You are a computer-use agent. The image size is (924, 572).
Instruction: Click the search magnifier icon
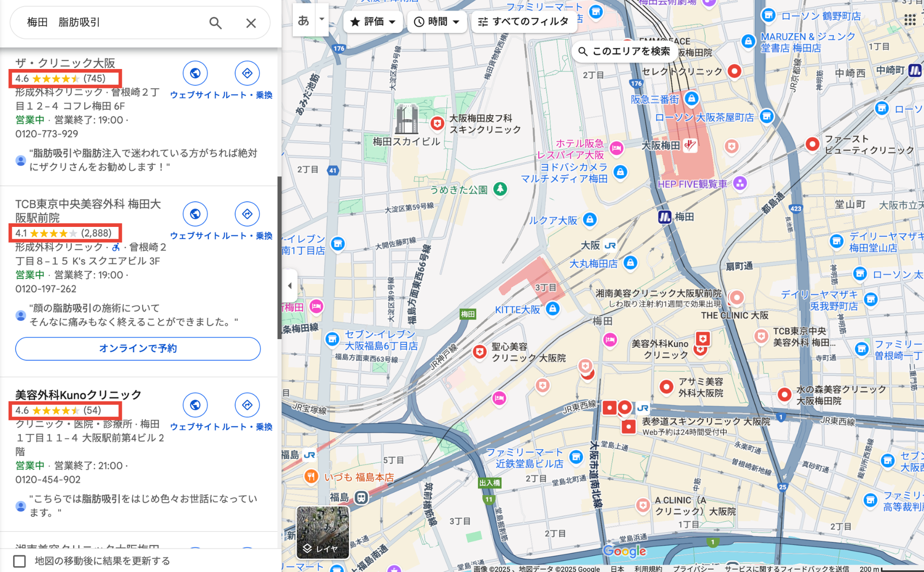[x=215, y=23]
